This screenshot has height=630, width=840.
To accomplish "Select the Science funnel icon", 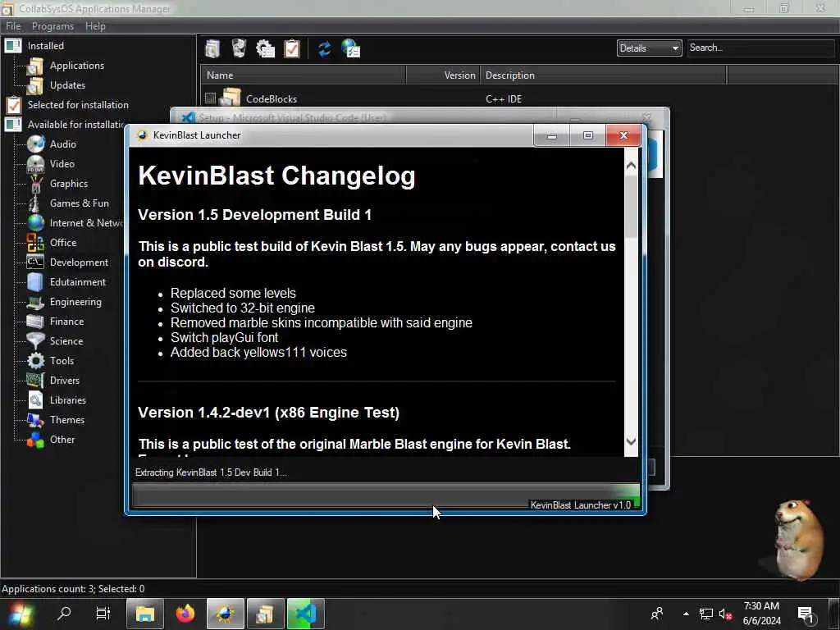I will click(x=36, y=341).
